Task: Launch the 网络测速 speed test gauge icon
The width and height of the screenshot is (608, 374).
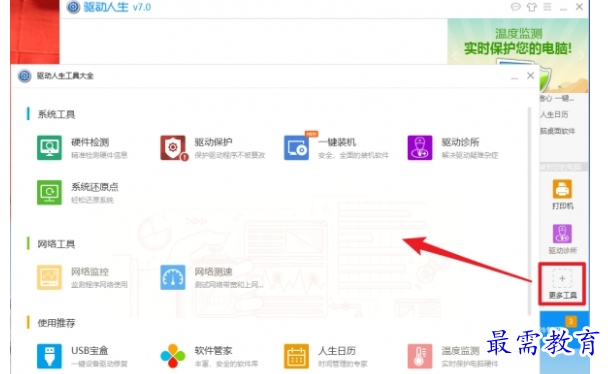Action: 173,277
